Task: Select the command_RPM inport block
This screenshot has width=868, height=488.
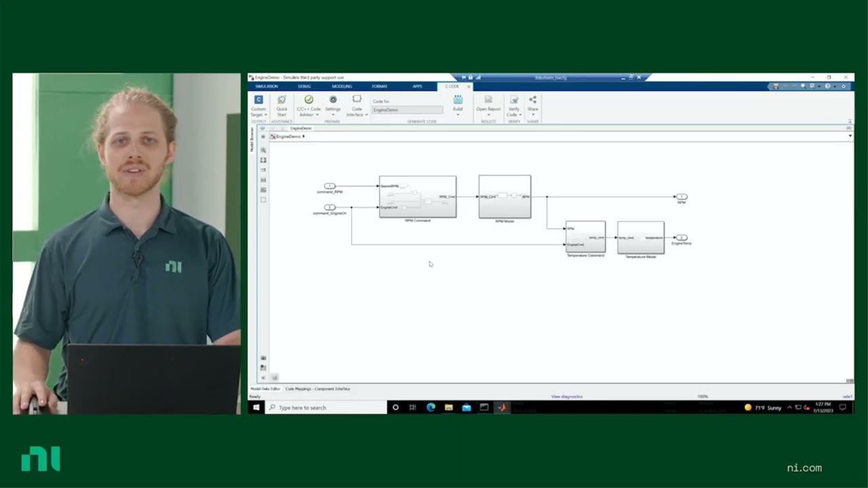Action: (x=330, y=186)
